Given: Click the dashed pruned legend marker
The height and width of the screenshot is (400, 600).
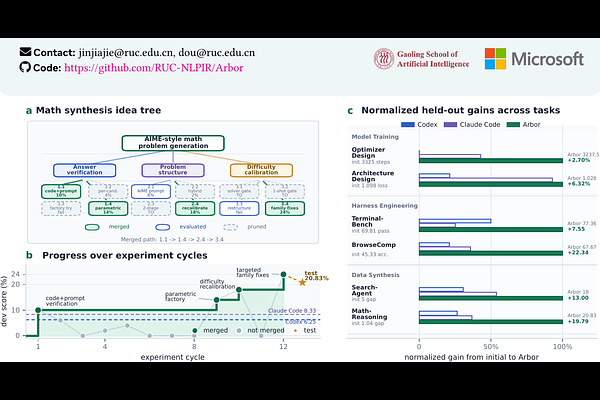Looking at the screenshot, I should tap(230, 227).
